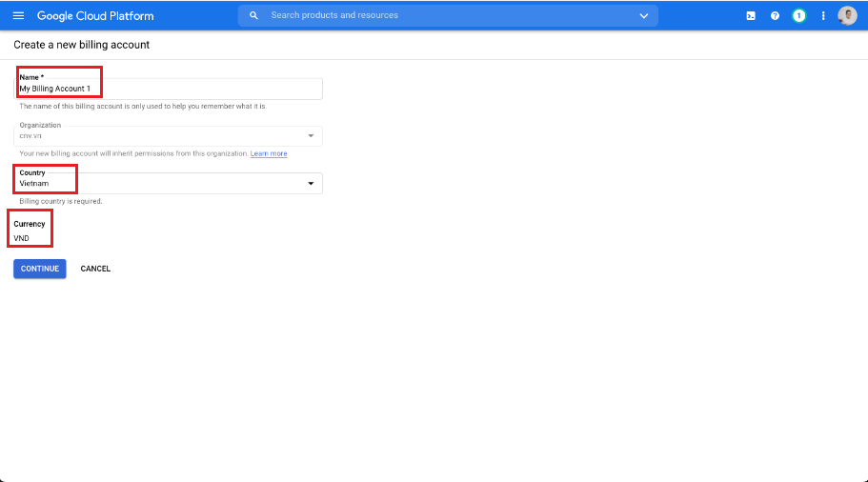Expand the search bar dropdown chevron
Viewport: 868px width, 482px height.
pyautogui.click(x=644, y=16)
